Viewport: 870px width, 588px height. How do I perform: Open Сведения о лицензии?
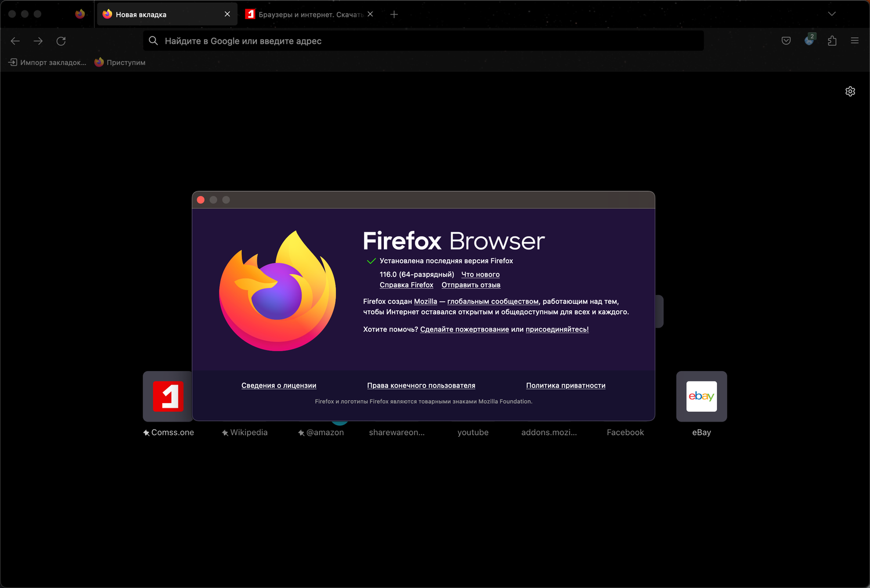(x=279, y=386)
